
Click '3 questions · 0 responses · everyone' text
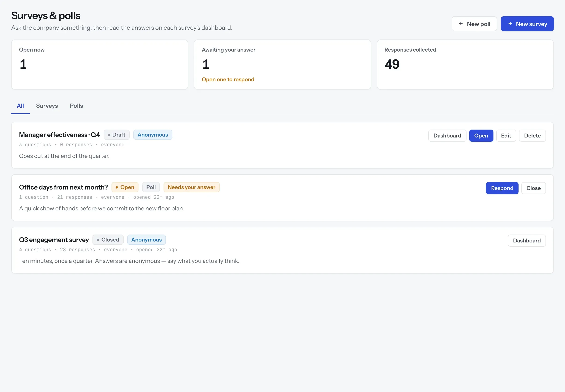pos(72,145)
